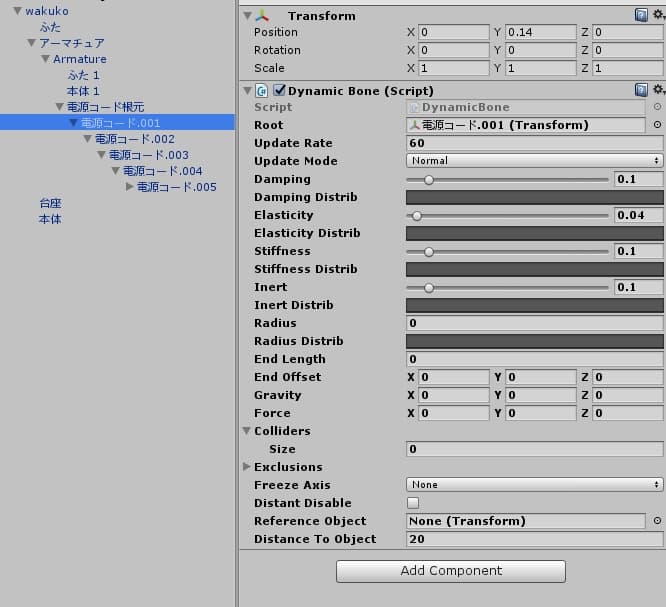This screenshot has width=666, height=607.
Task: Select 電源コード.003 in the hierarchy
Action: [x=148, y=155]
